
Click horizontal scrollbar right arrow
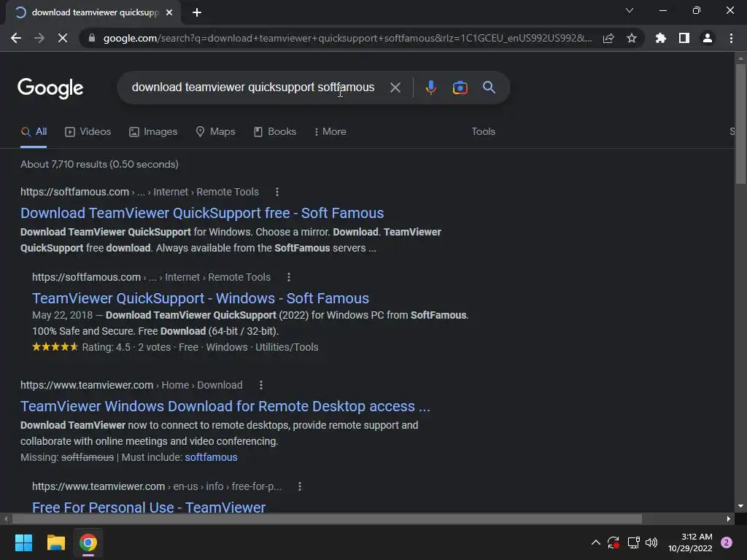pyautogui.click(x=729, y=518)
